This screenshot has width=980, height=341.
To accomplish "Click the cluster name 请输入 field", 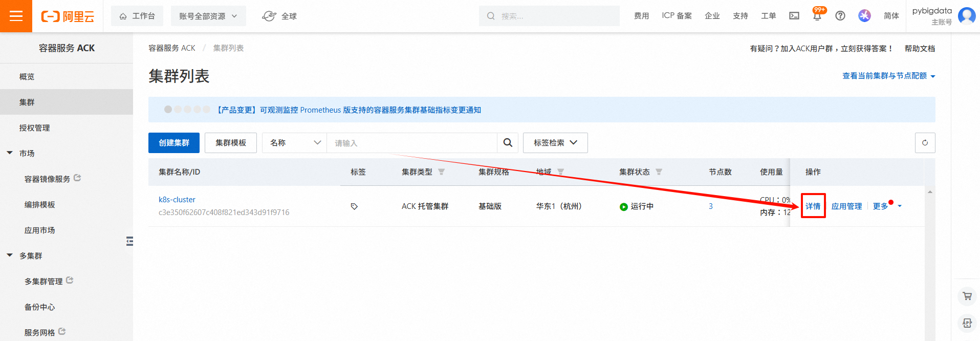I will point(412,143).
